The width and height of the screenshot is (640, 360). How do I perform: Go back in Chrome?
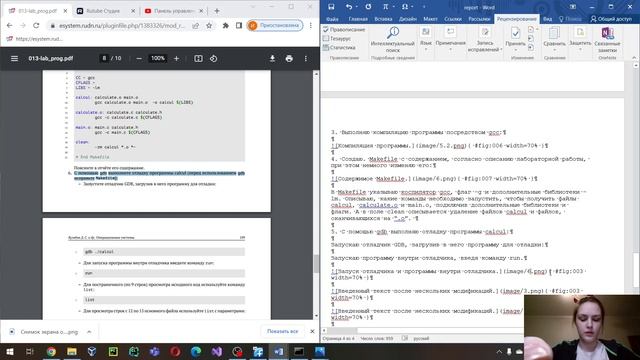coord(9,25)
